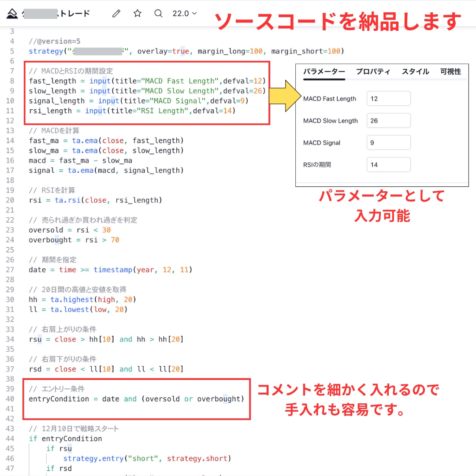Click the rsu = close > hh[10] line
The image size is (476, 476).
(x=106, y=339)
